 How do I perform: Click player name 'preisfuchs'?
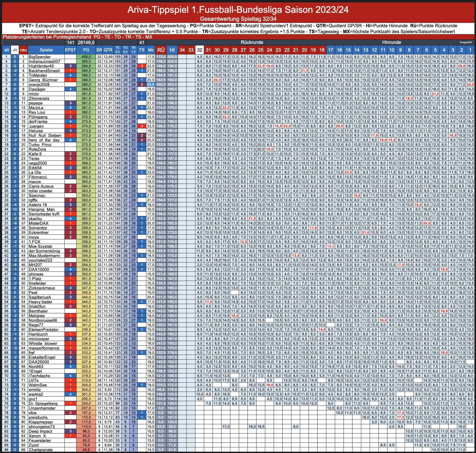pos(38,417)
